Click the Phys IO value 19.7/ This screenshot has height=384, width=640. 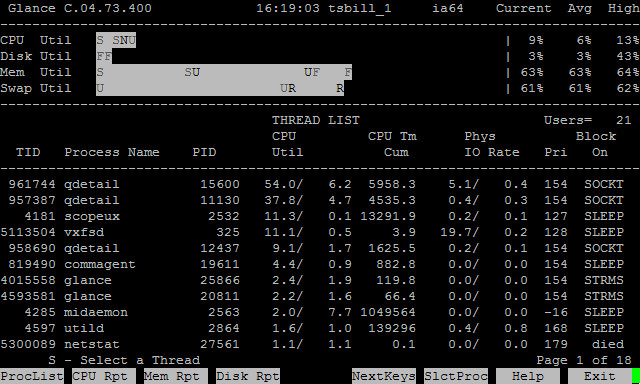coord(460,232)
